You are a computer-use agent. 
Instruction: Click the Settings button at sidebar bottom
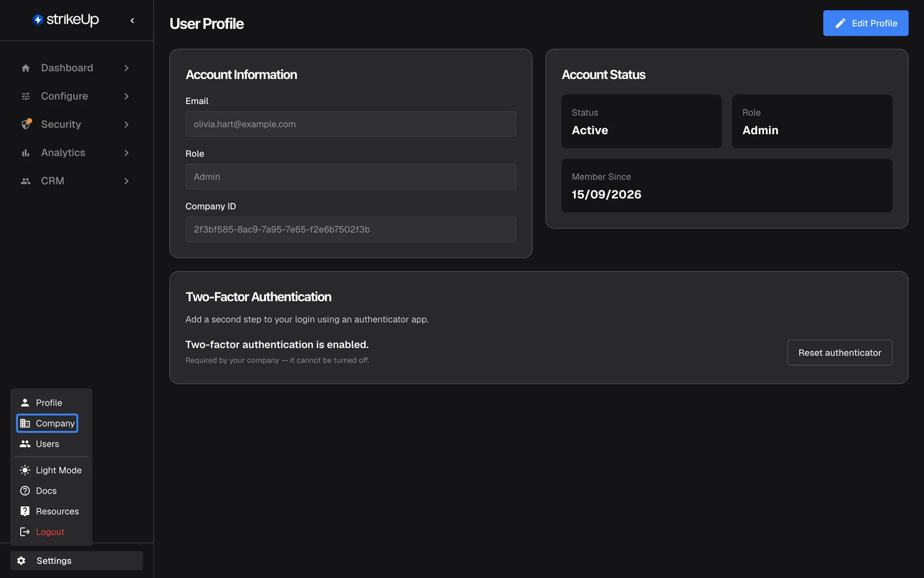coord(76,561)
